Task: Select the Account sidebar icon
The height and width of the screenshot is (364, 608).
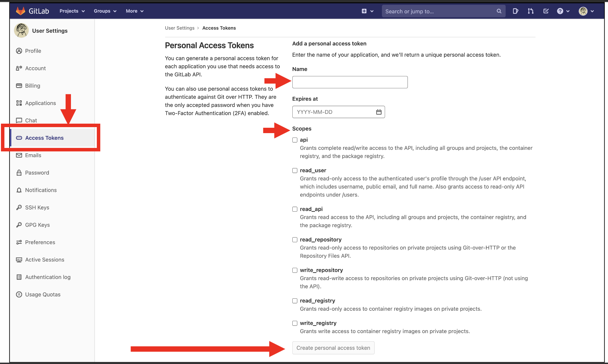Action: (19, 68)
